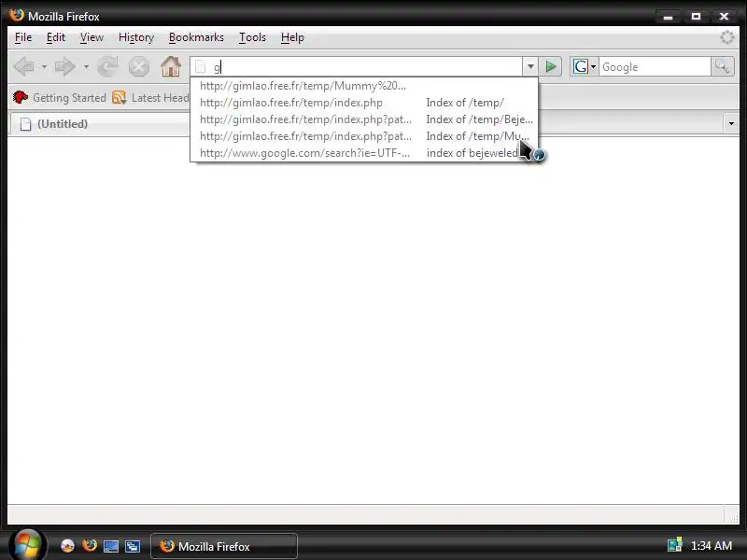This screenshot has width=747, height=560.
Task: Open the Tools menu
Action: pyautogui.click(x=252, y=37)
